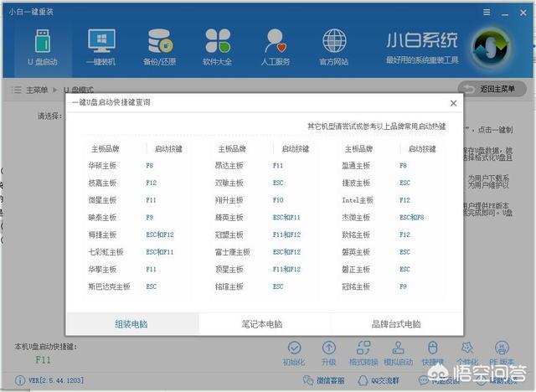Click the 初始化 checkmark icon
This screenshot has height=392, width=536.
click(294, 348)
